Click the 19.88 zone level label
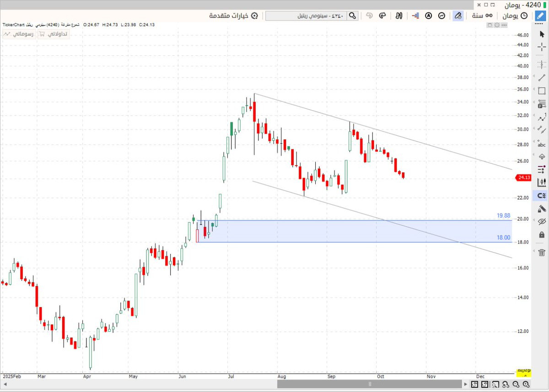 pos(503,215)
